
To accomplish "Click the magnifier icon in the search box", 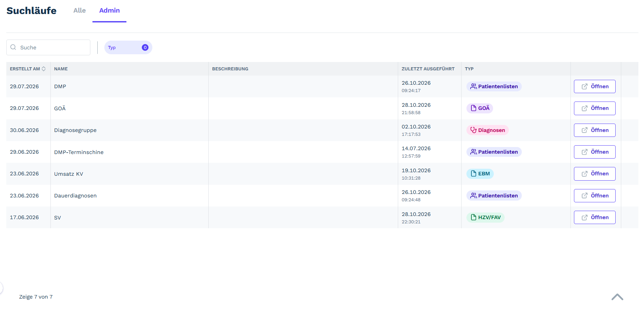I will 13,47.
